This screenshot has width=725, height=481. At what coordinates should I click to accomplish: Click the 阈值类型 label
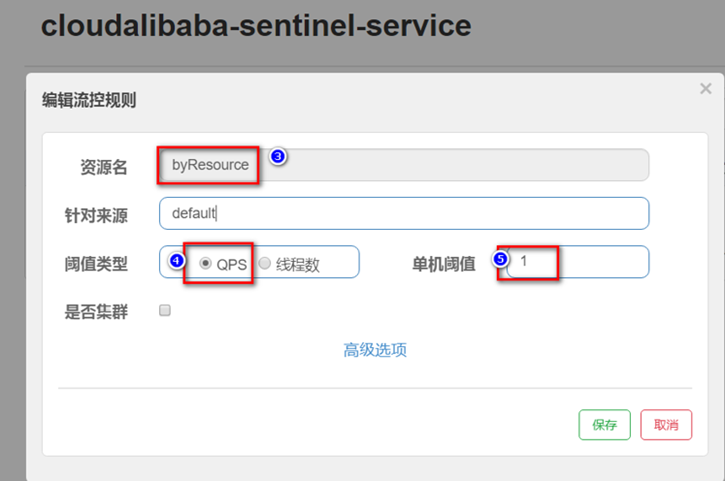click(95, 263)
